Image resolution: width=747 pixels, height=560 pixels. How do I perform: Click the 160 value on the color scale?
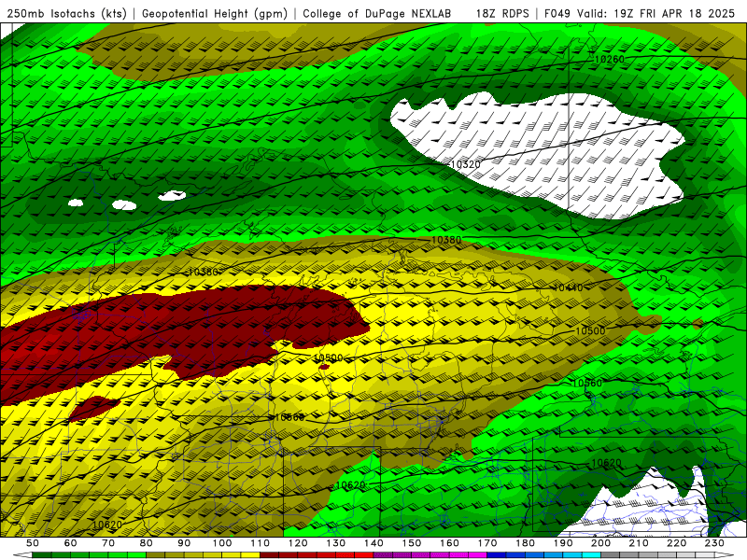tap(449, 543)
